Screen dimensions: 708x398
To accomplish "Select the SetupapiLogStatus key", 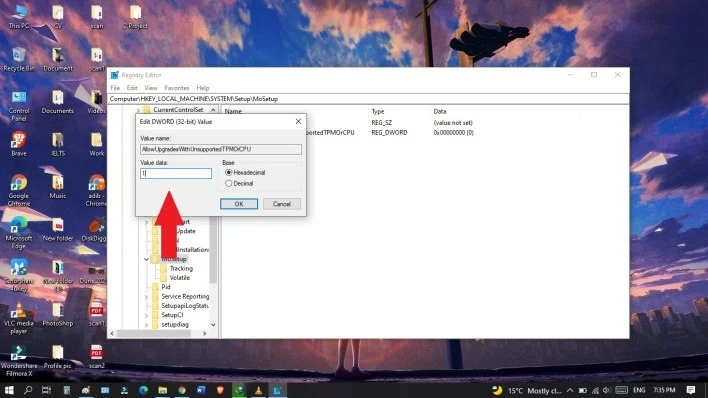I will click(x=185, y=306).
